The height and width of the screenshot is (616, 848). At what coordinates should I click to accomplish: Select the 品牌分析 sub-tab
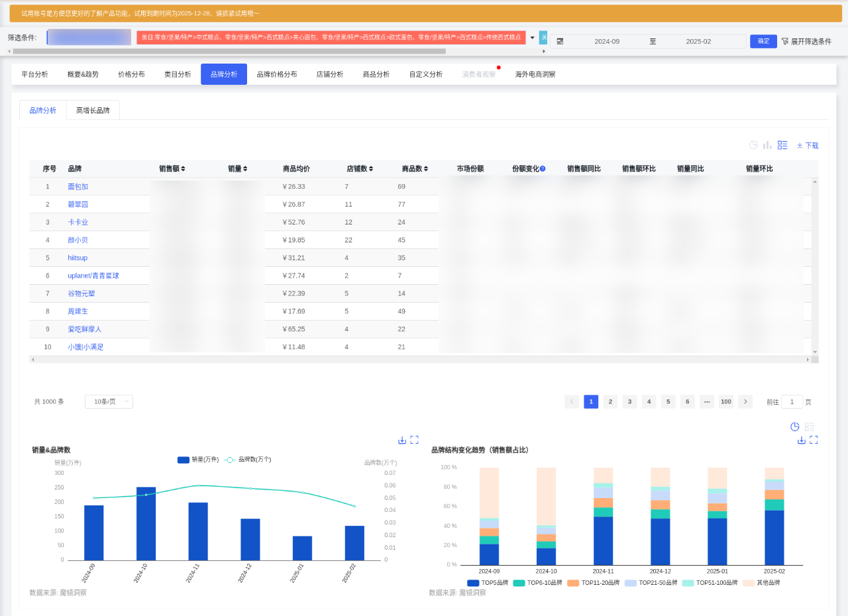tap(43, 111)
